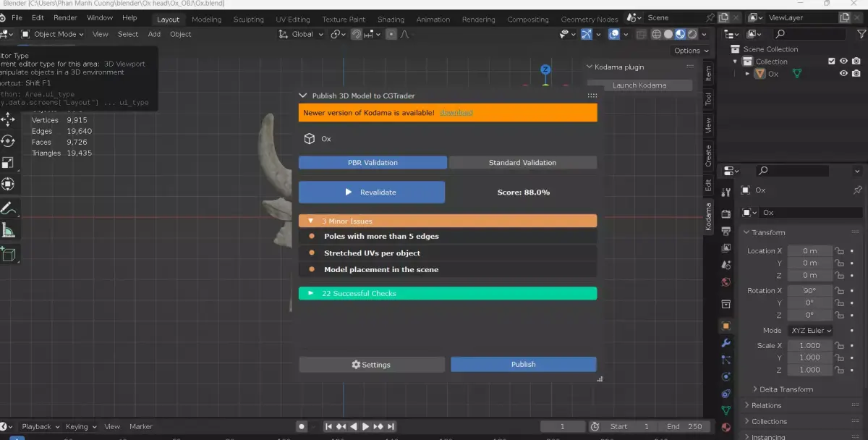Switch to the UV Editing workspace tab
This screenshot has width=868, height=440.
(x=292, y=20)
